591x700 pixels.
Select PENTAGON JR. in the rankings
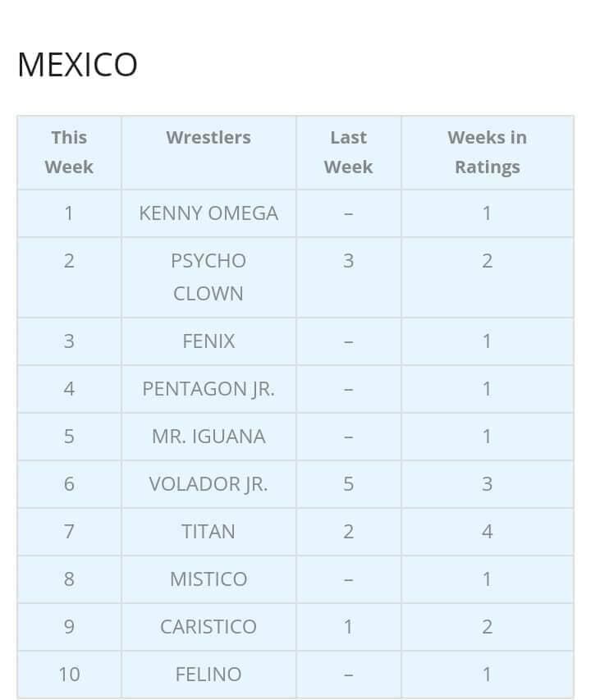[x=208, y=389]
